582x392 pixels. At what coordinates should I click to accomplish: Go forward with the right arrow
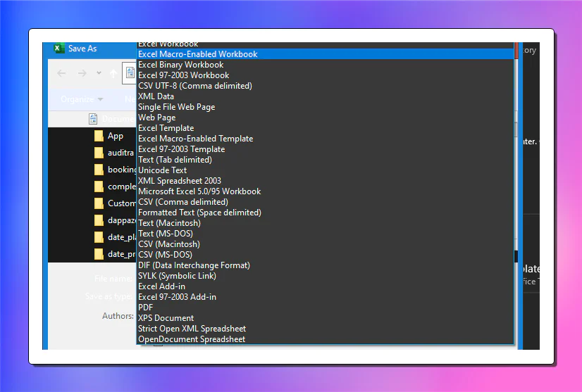(82, 73)
